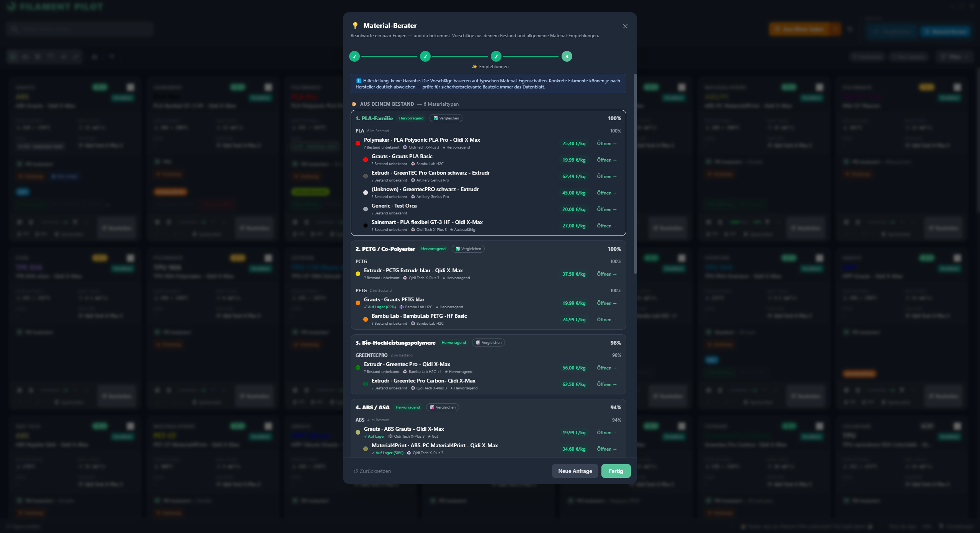Screen dimensions: 980x533
Task: Click the Ausbaufähig rating on Sainsmart row
Action: click(x=462, y=230)
